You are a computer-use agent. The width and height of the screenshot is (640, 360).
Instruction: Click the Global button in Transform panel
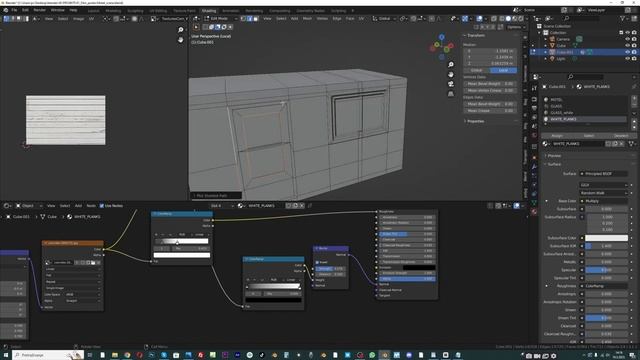(x=476, y=70)
